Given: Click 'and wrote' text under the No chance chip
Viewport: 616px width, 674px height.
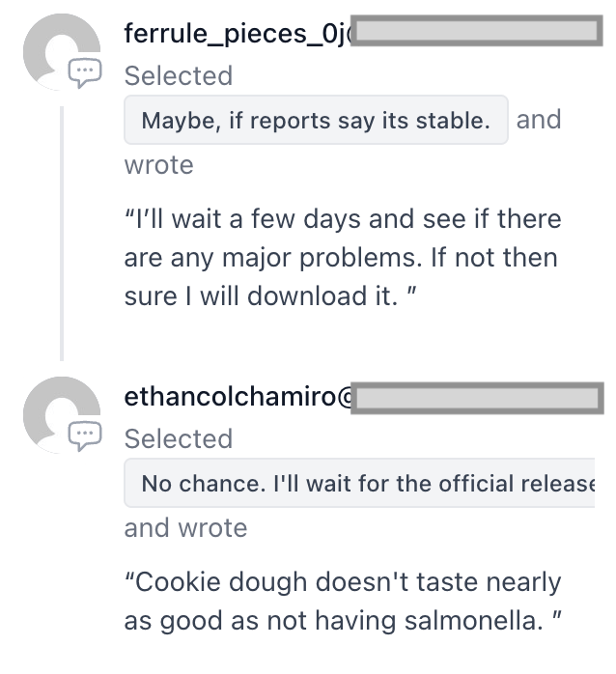Looking at the screenshot, I should 185,528.
